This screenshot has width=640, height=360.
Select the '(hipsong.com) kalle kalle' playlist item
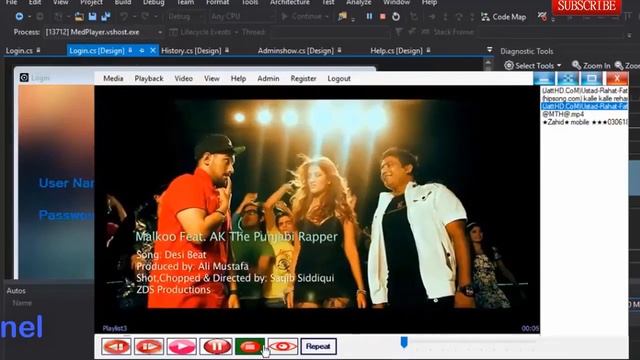[584, 98]
